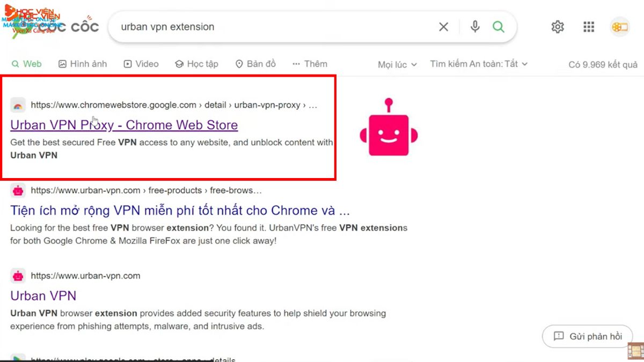The width and height of the screenshot is (644, 362).
Task: Run search with the green magnifier icon
Action: click(x=499, y=27)
